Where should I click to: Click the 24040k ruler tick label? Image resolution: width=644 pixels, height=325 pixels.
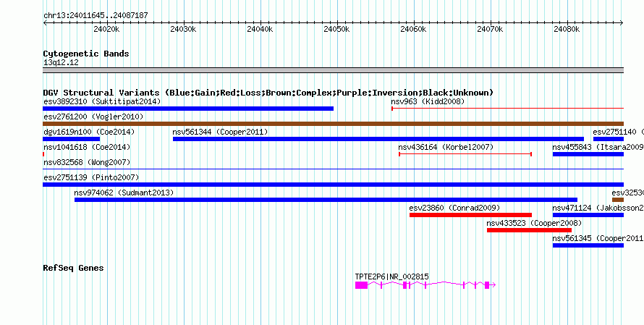pos(260,29)
